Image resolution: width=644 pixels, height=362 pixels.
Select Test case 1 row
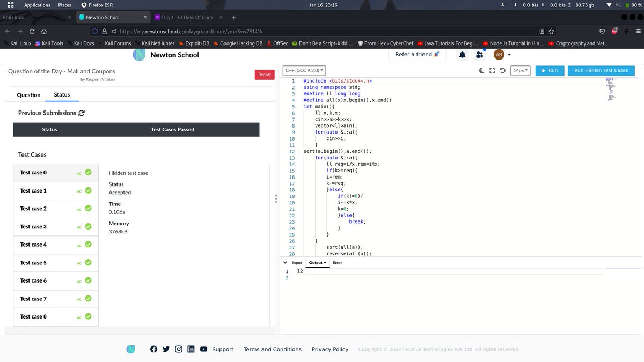(x=56, y=191)
